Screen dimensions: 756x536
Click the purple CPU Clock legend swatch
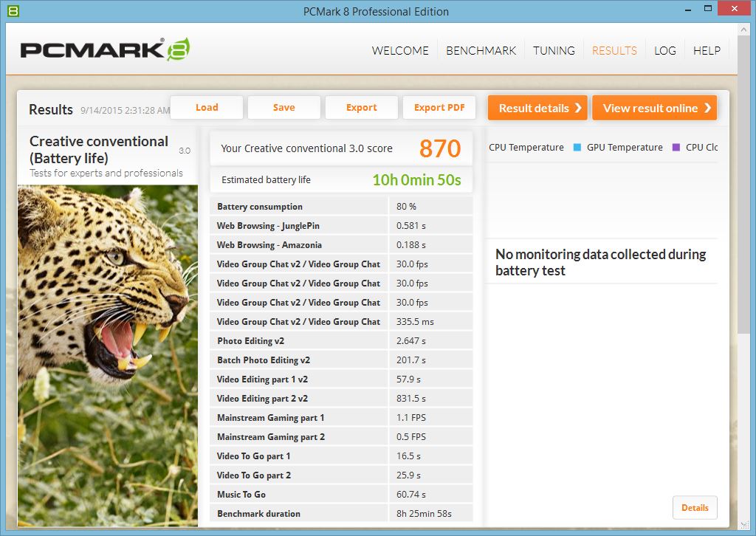click(676, 148)
